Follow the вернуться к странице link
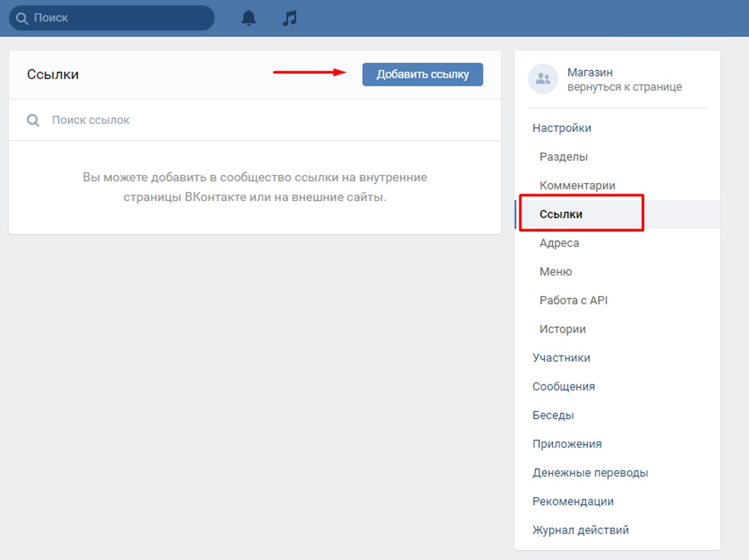749x560 pixels. [x=624, y=87]
